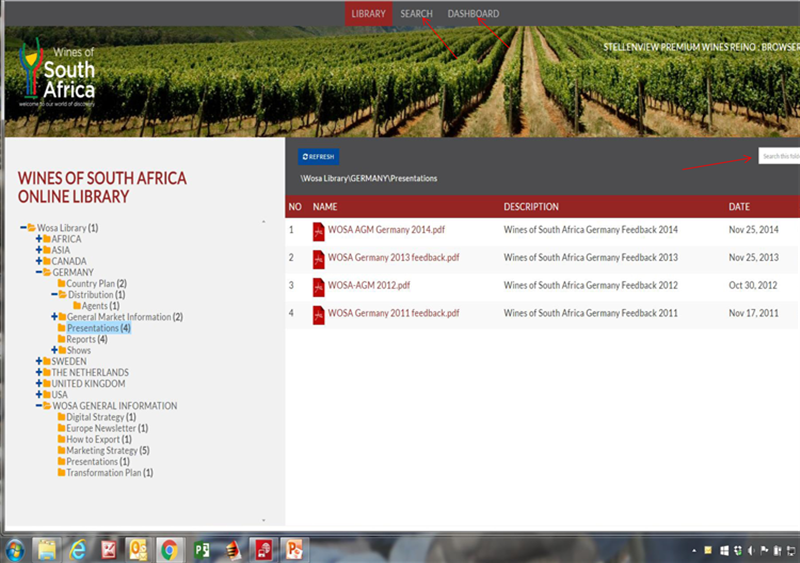Sort by the NAME column header
Viewport: 800px width, 563px height.
click(x=325, y=207)
